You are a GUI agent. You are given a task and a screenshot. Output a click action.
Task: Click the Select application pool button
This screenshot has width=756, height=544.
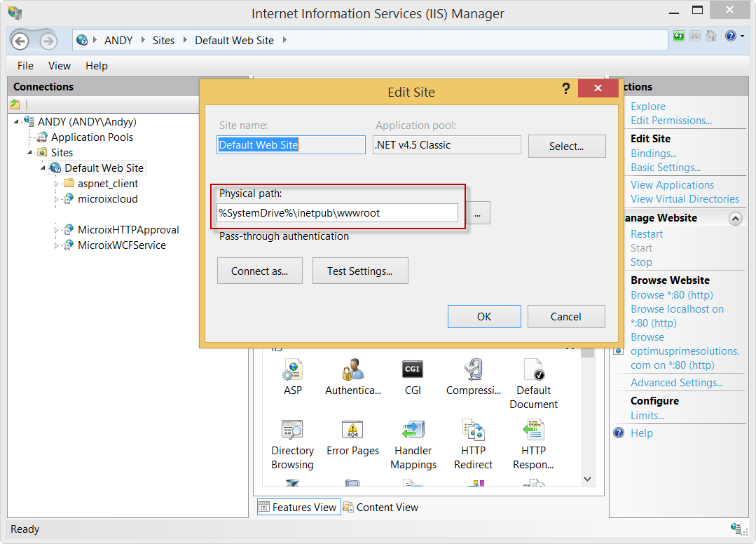566,147
